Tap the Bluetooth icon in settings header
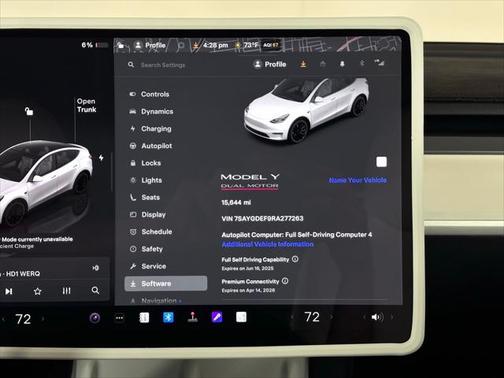Image resolution: width=504 pixels, height=378 pixels. [x=362, y=63]
